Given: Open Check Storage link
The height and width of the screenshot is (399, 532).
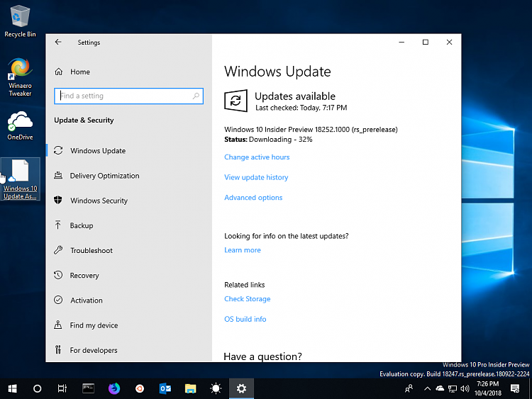Looking at the screenshot, I should 248,299.
